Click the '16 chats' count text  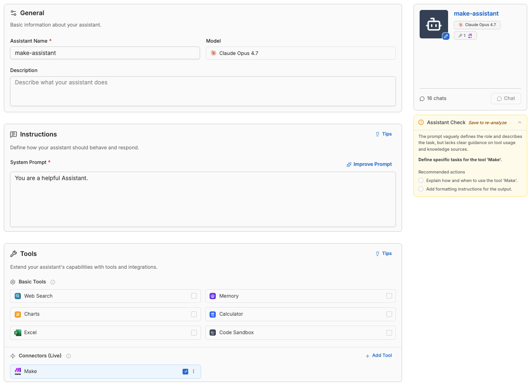click(x=436, y=98)
